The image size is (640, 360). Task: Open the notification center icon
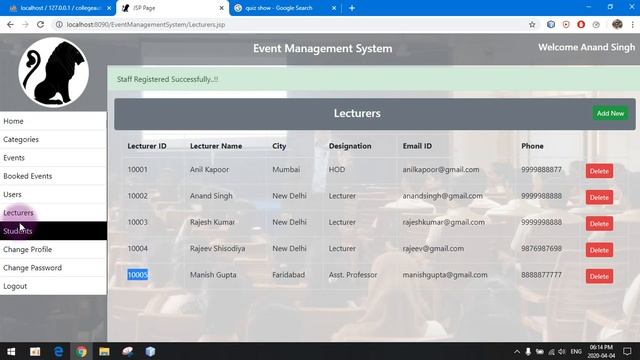point(627,351)
